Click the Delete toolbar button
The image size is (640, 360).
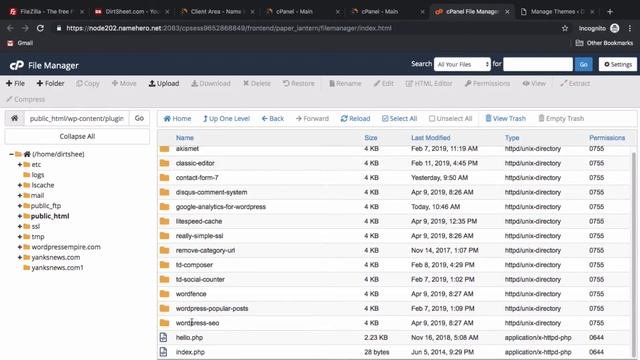257,83
